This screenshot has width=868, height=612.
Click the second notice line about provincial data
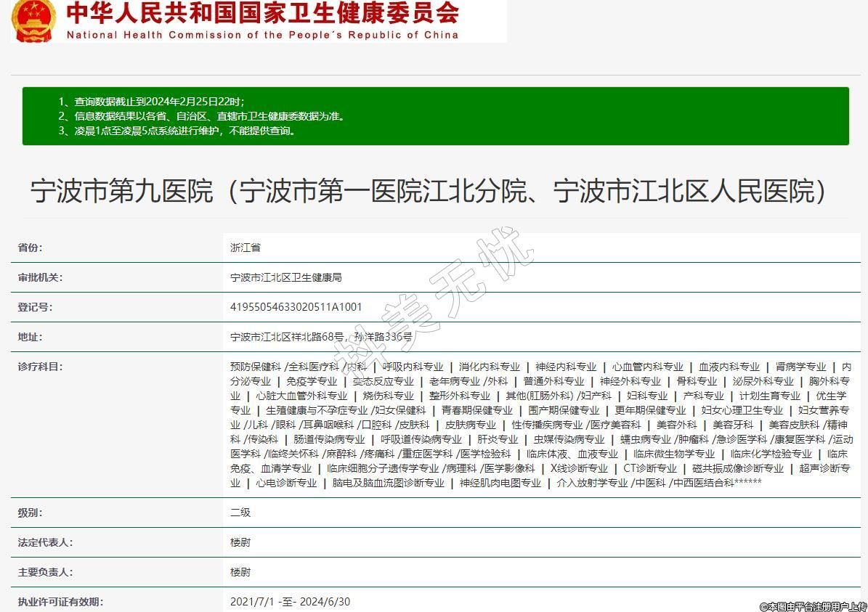point(201,116)
